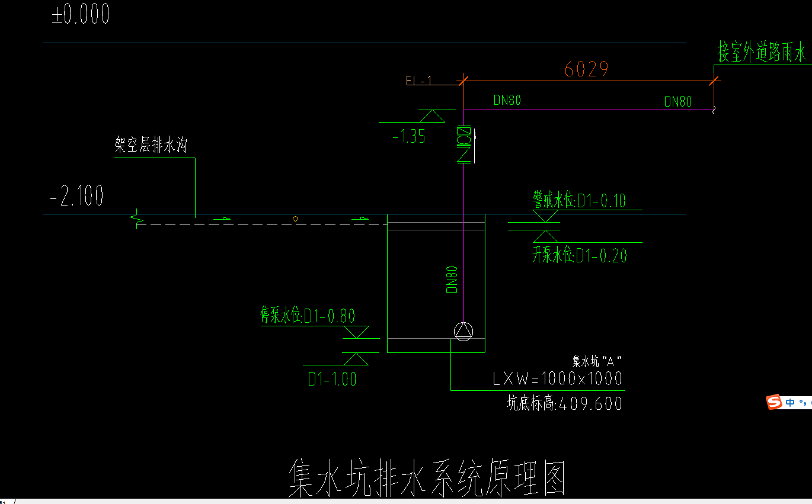Select the vertical DN80 label inside the pit

tap(452, 280)
